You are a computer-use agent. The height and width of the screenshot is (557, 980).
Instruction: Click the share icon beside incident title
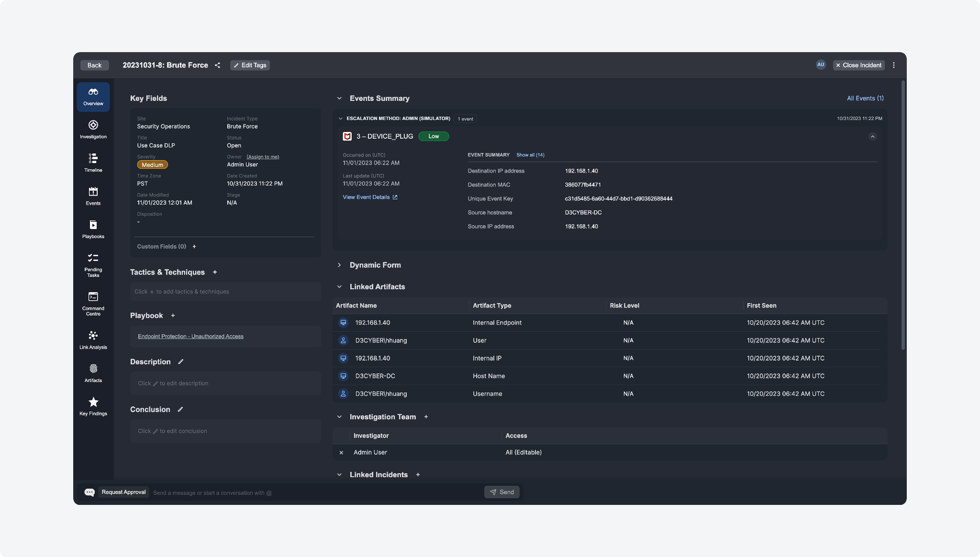pos(218,66)
